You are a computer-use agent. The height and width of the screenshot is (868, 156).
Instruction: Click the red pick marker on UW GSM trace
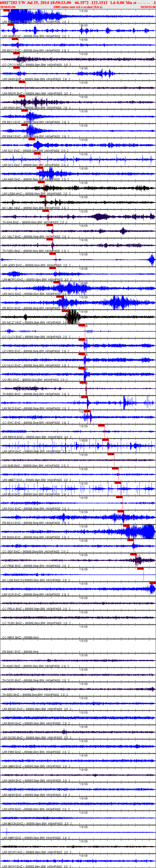[10, 25]
